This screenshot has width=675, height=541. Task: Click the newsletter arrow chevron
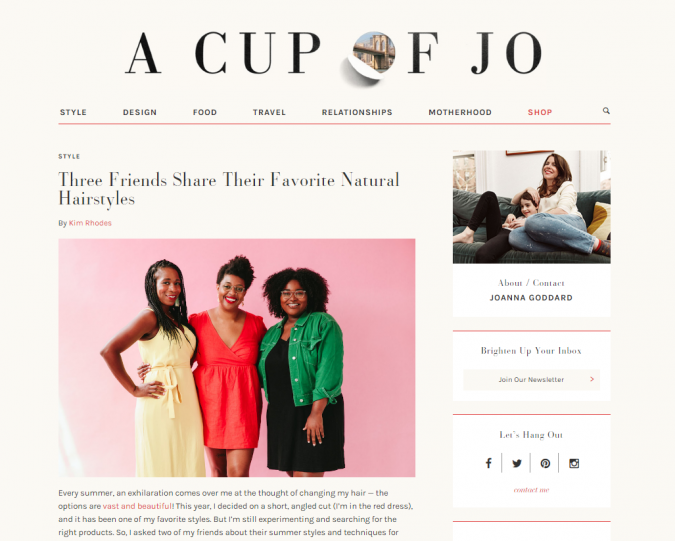coord(592,379)
